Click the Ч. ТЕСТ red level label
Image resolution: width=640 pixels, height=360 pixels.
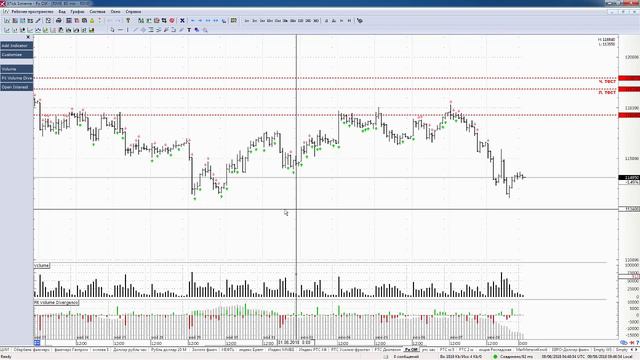click(607, 82)
